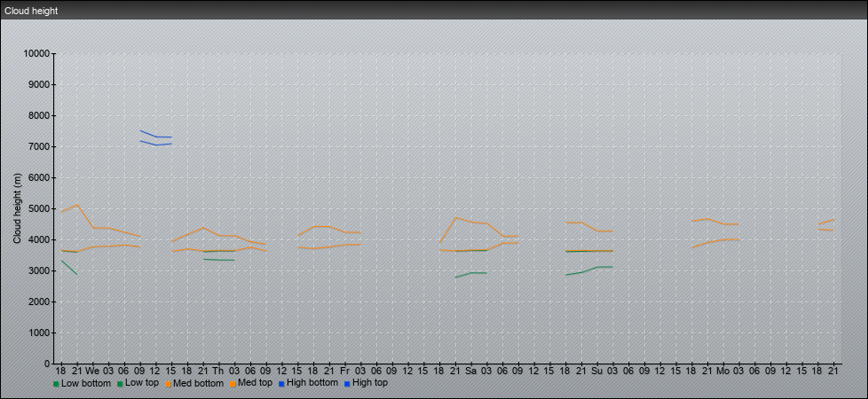
Task: Click the Med bottom orange legend swatch
Action: pos(168,384)
